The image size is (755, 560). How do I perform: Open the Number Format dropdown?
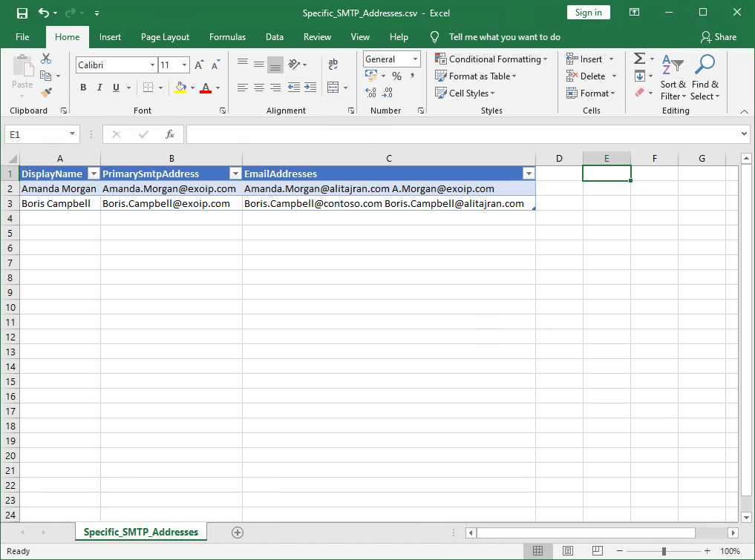pyautogui.click(x=414, y=59)
